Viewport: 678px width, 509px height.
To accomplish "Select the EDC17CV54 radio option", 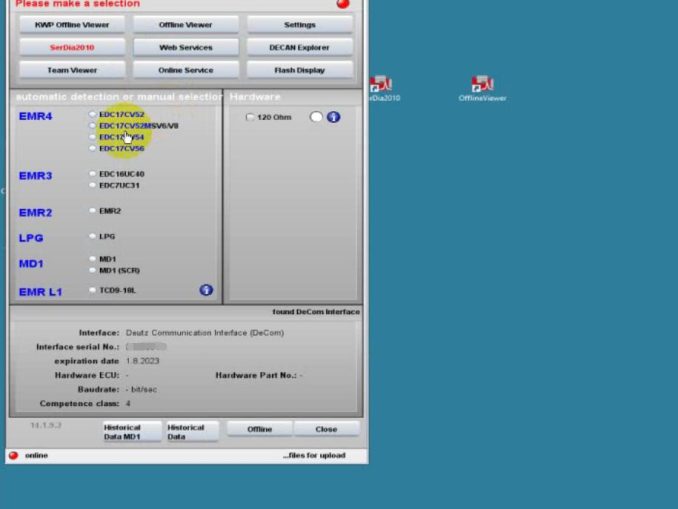I will click(x=92, y=137).
